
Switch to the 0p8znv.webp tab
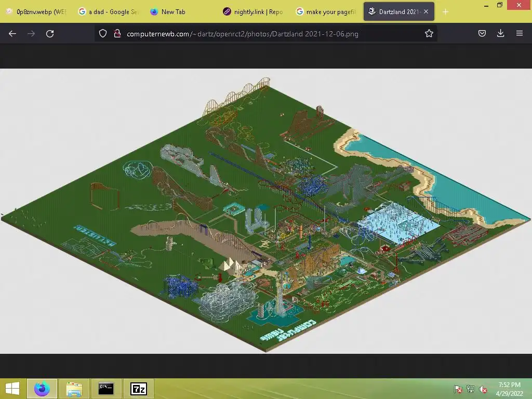[37, 12]
